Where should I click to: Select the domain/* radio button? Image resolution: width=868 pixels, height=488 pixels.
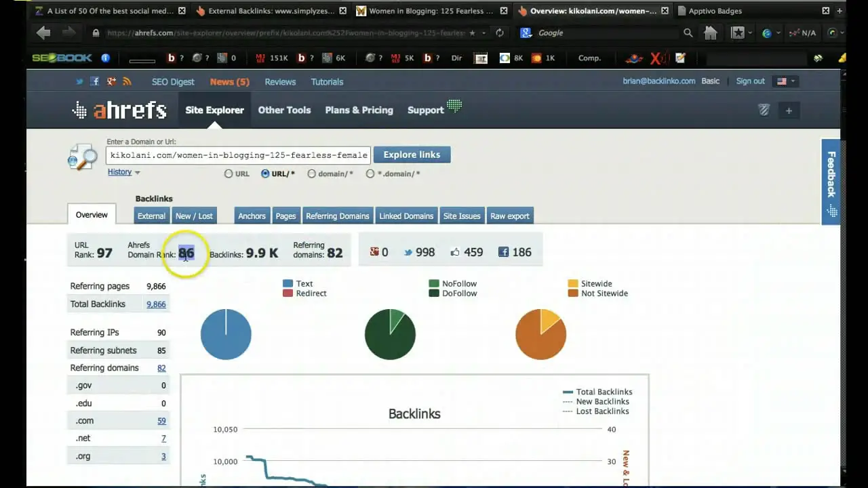[312, 174]
